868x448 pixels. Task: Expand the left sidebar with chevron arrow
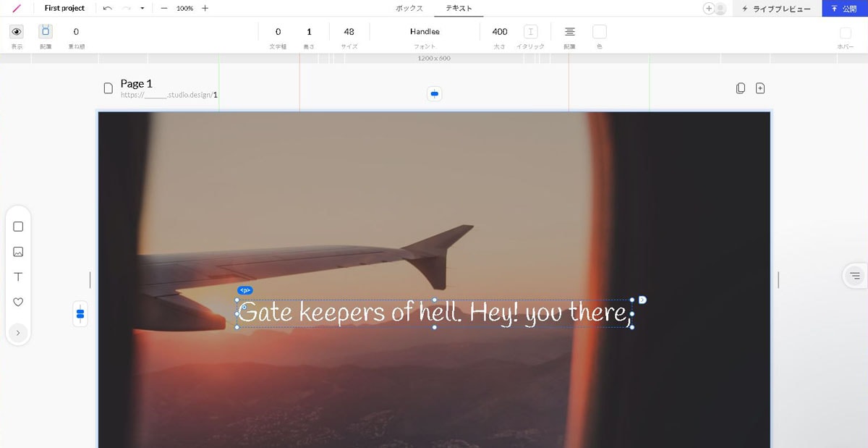pos(18,333)
